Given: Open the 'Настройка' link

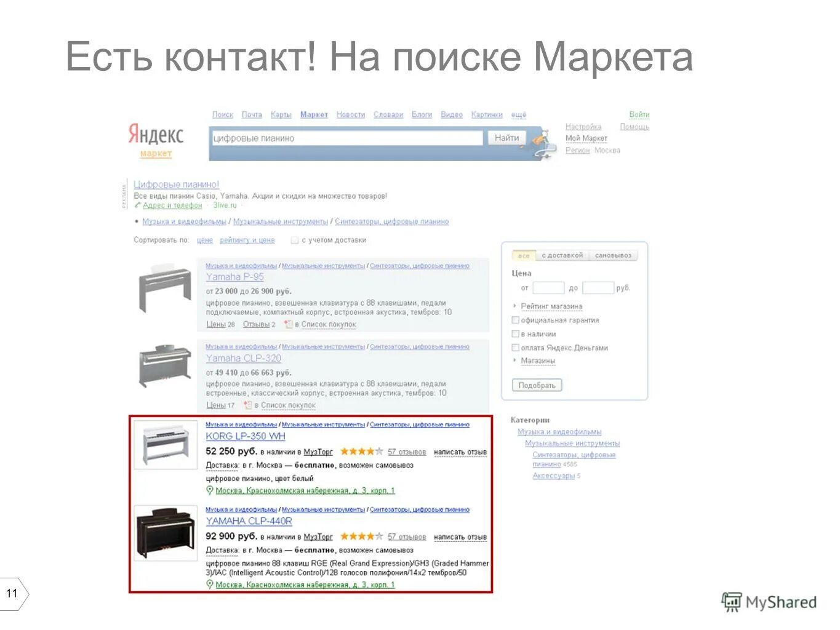Looking at the screenshot, I should point(583,127).
